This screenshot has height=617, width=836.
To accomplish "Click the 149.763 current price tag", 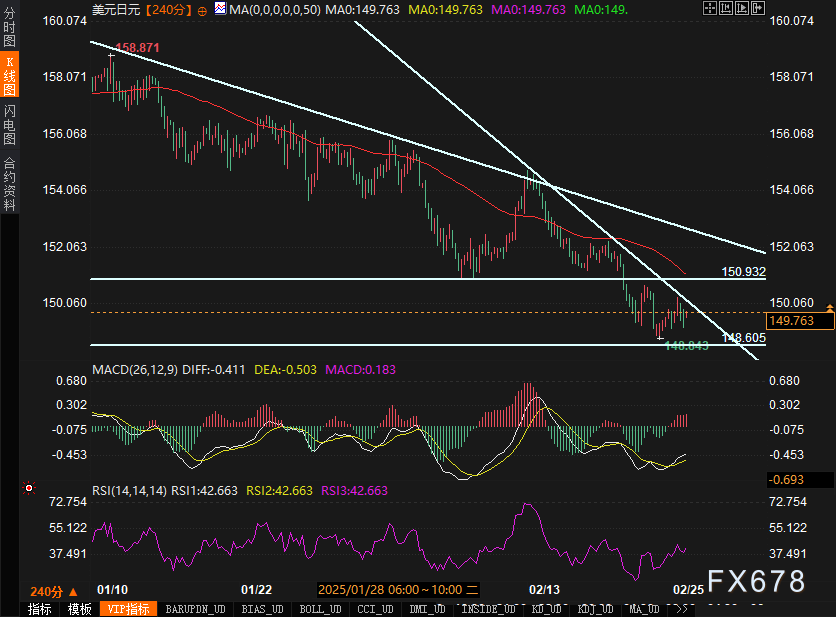I will pos(789,321).
